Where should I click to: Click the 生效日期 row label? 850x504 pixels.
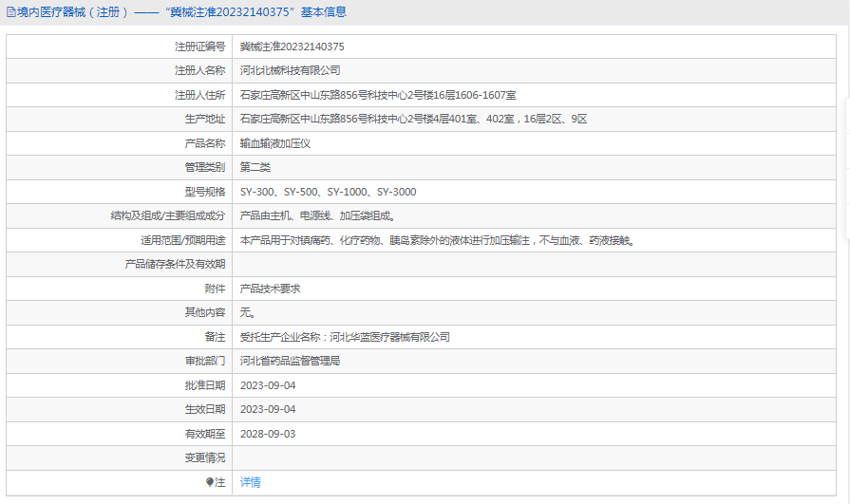(x=204, y=409)
